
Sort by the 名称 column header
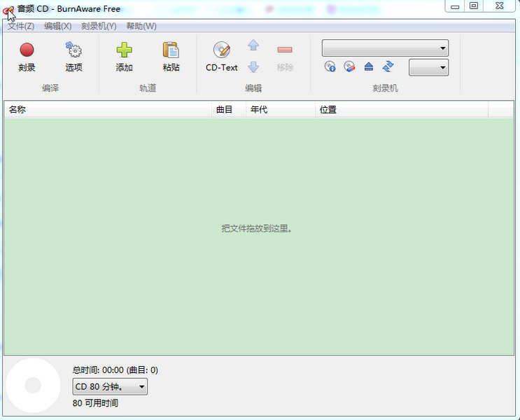coord(108,109)
